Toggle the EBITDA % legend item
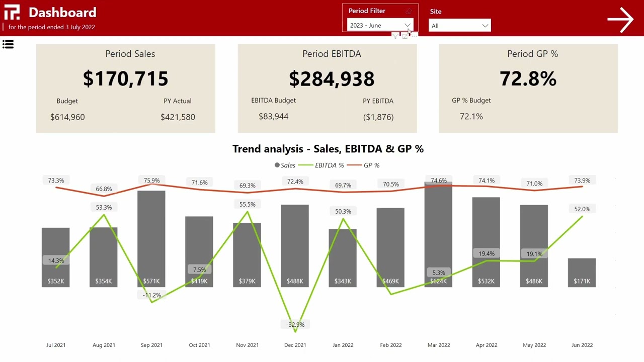 [x=321, y=165]
